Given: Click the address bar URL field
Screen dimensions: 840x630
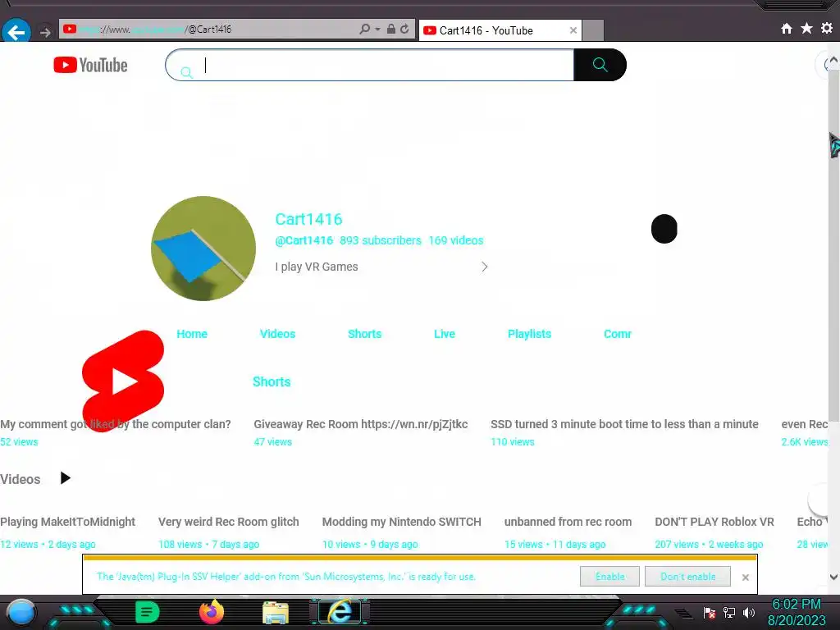Looking at the screenshot, I should tap(209, 29).
